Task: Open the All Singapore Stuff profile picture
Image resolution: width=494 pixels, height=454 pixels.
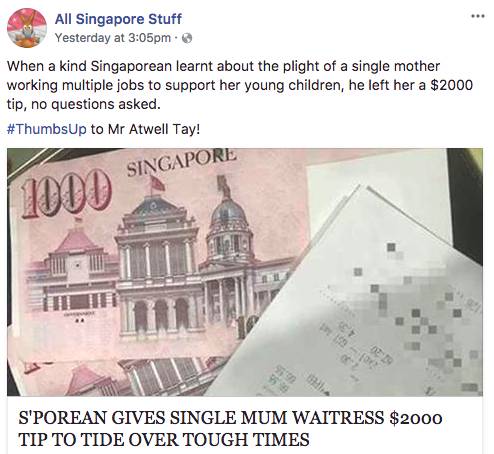Action: [27, 28]
